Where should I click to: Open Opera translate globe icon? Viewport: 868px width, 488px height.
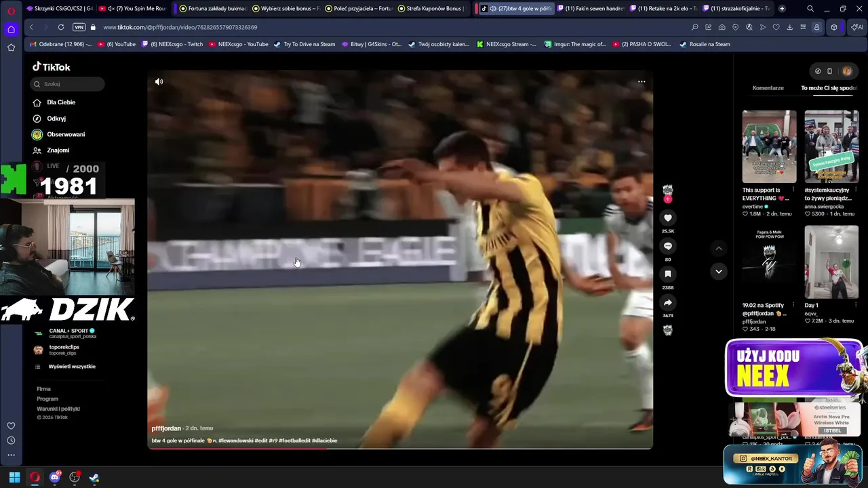click(749, 27)
